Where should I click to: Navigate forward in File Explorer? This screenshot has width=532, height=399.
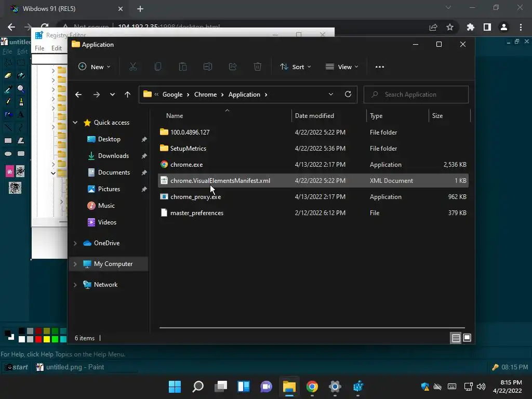97,95
